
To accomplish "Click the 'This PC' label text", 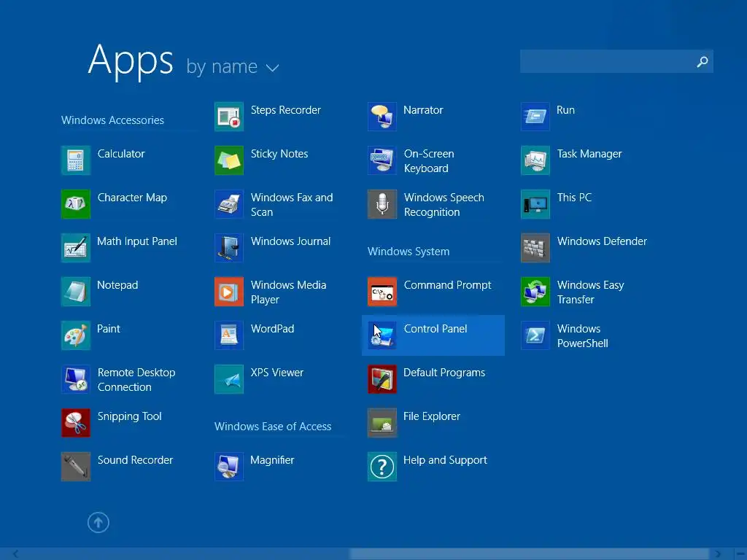I will (x=574, y=198).
